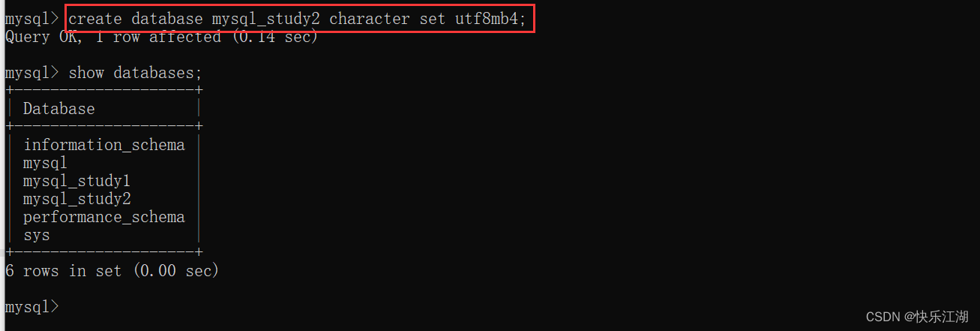Click the '(0.00 sec)' timing text
This screenshot has height=331, width=980.
pyautogui.click(x=175, y=271)
